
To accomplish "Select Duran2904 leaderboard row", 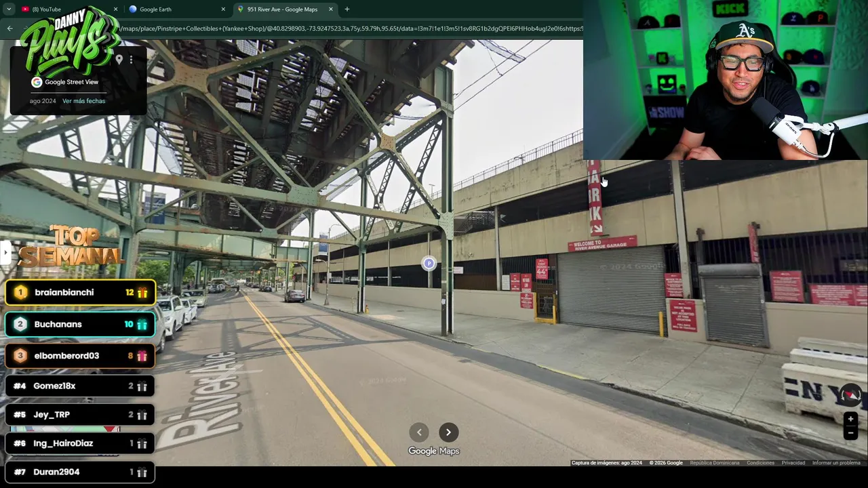I will click(80, 472).
